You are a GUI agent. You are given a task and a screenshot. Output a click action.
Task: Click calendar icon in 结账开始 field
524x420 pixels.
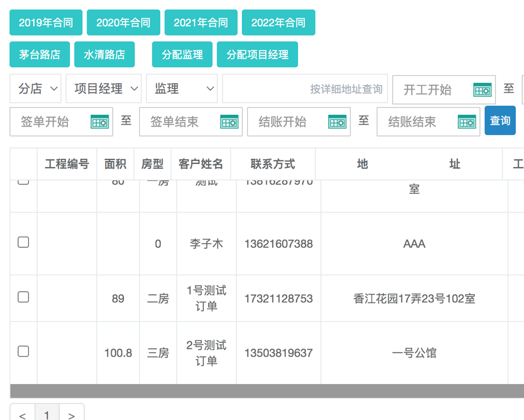coord(337,122)
